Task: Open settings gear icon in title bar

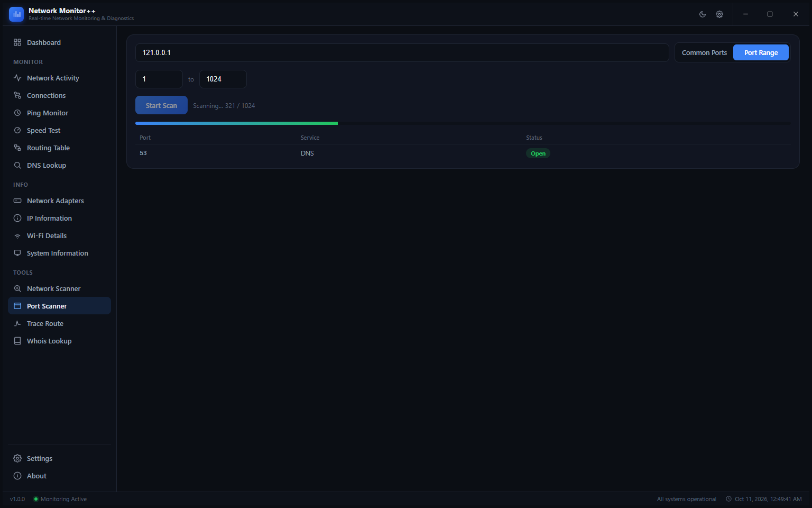Action: (719, 14)
